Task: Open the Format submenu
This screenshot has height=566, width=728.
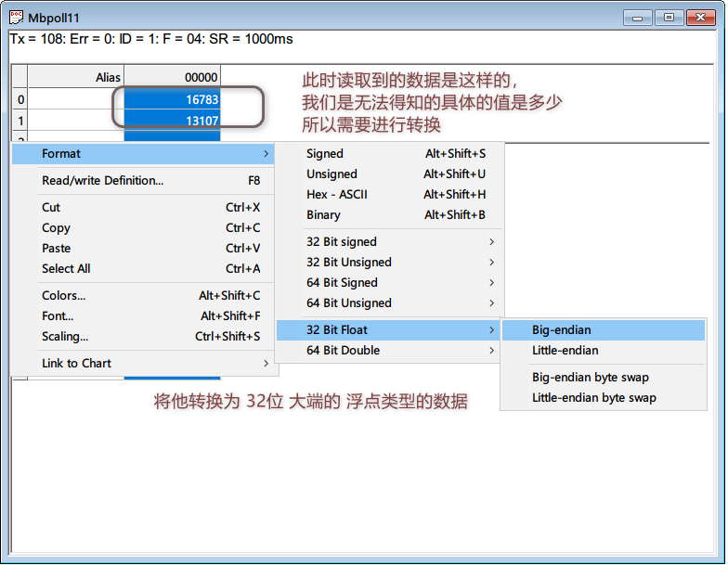Action: click(143, 154)
